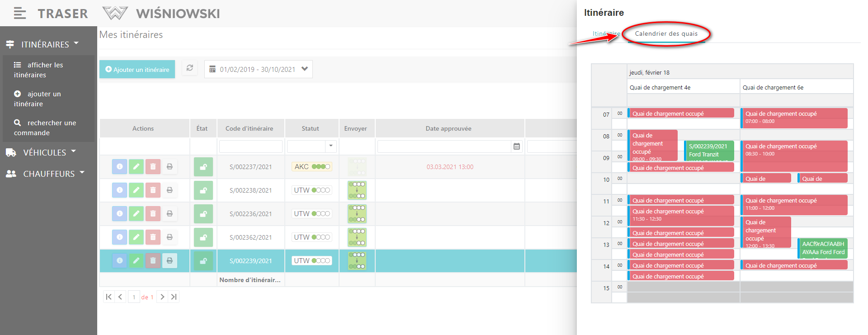Switch to Calendrier des quais tab

(x=666, y=34)
